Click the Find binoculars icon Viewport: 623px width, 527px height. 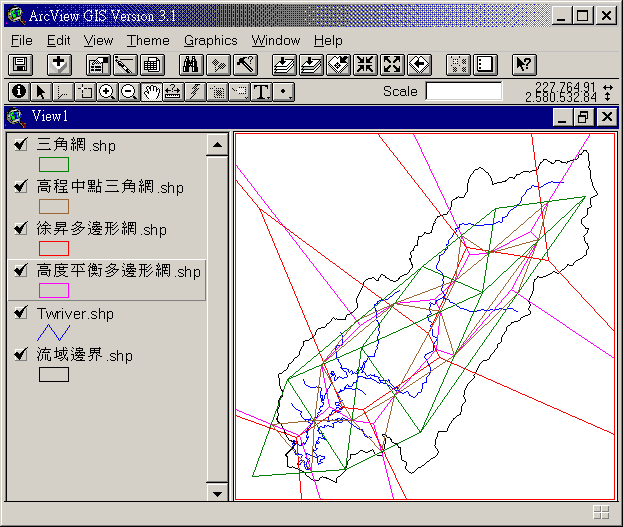(191, 65)
